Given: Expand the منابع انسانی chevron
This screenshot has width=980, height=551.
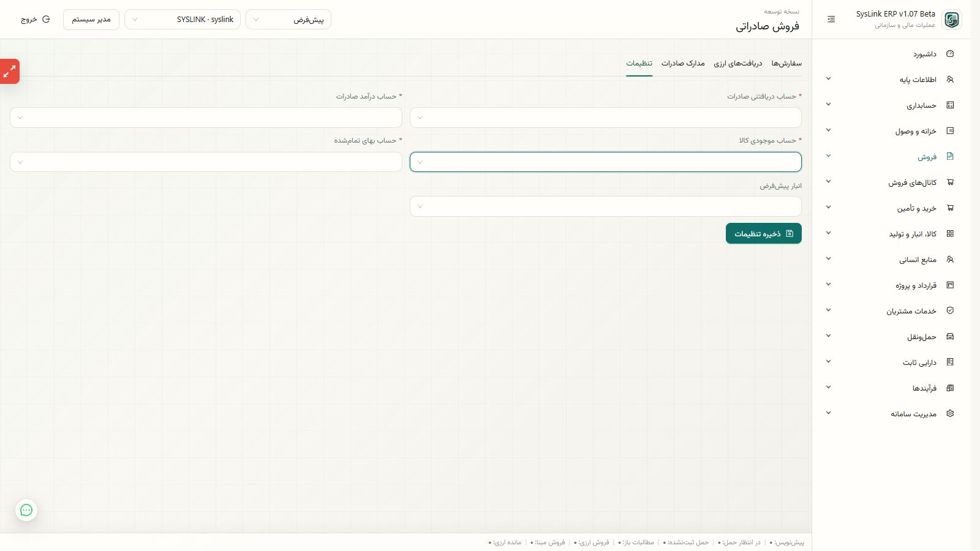Looking at the screenshot, I should pos(828,259).
